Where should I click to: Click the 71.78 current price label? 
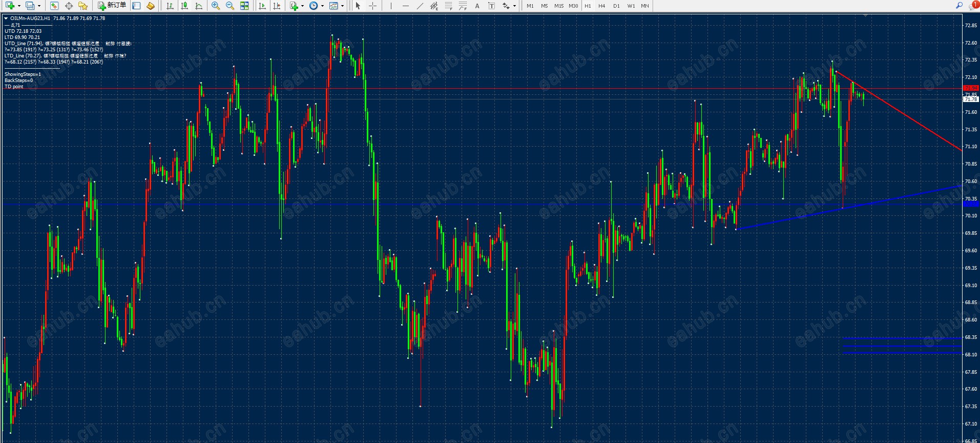971,99
